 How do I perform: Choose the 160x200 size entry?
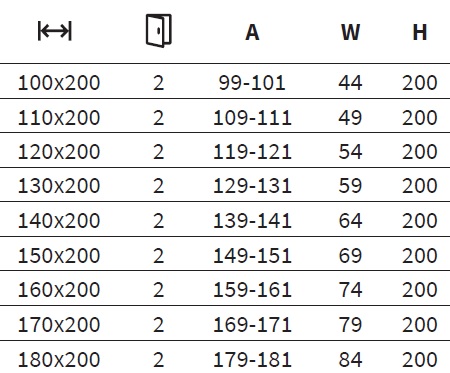pos(59,289)
